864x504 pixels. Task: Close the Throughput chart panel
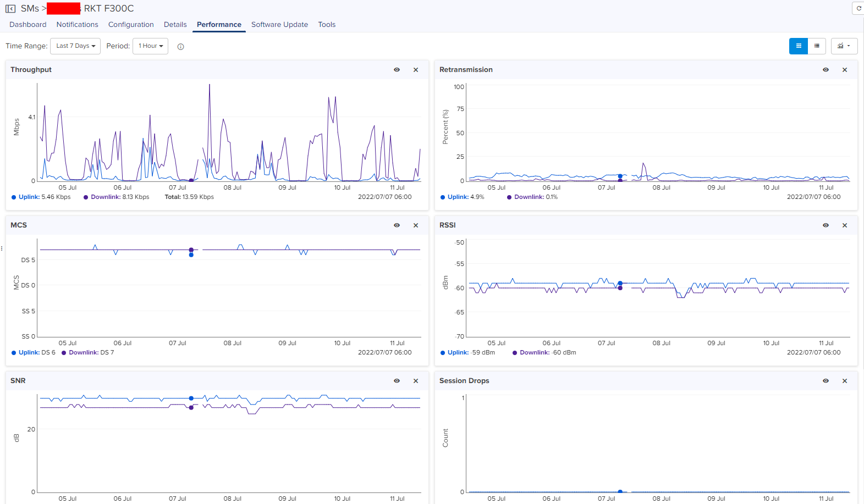[x=416, y=70]
